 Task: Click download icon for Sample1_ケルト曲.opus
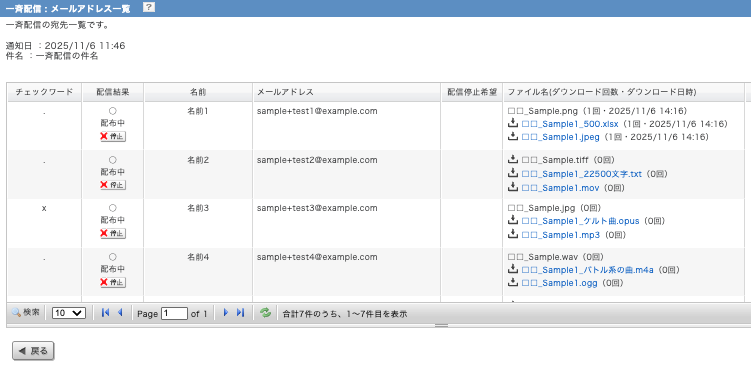click(x=513, y=220)
